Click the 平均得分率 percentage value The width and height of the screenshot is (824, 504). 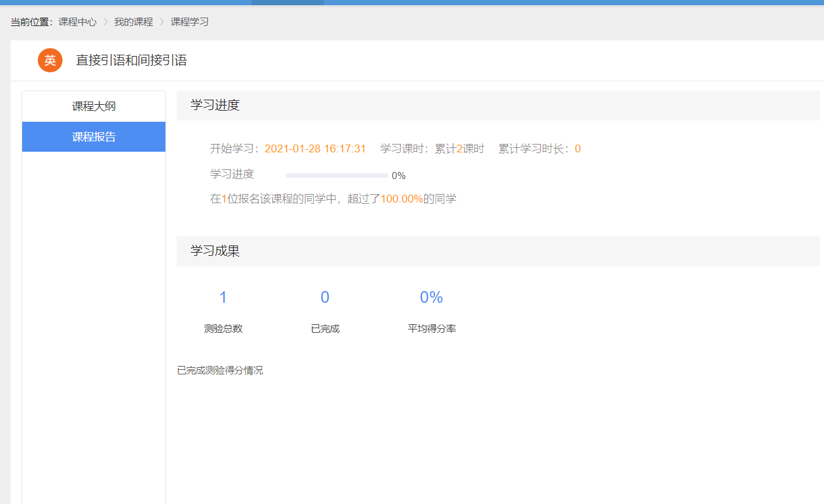(x=431, y=298)
